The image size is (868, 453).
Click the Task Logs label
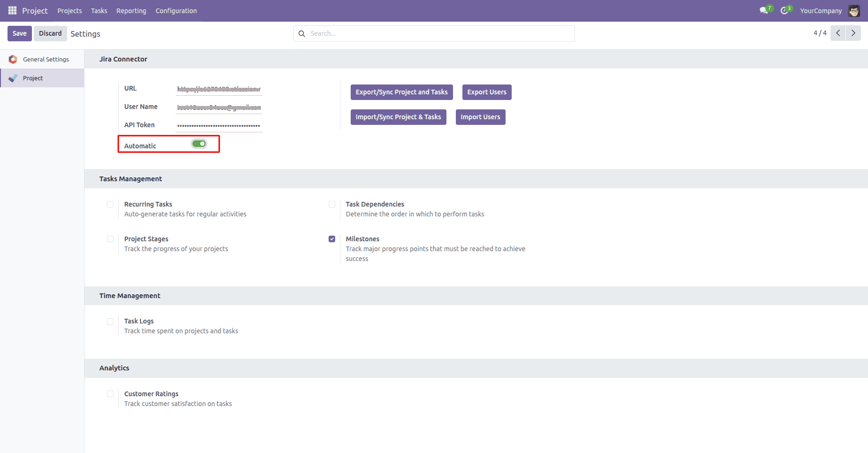click(139, 321)
